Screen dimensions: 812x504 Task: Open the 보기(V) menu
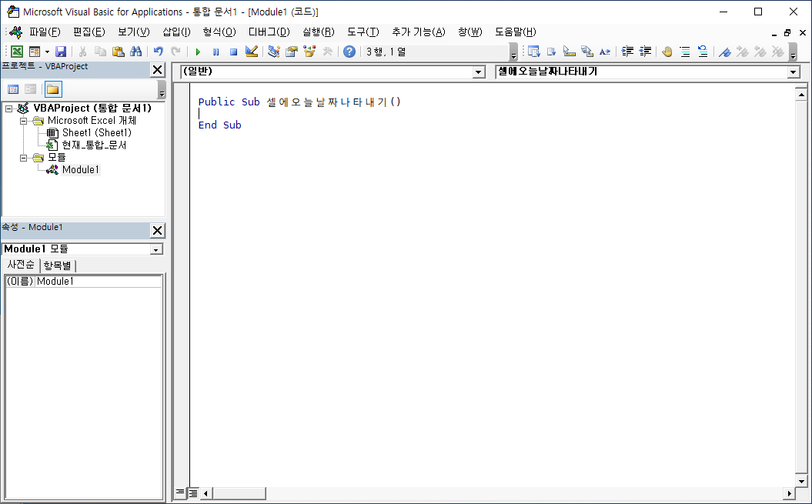pos(134,32)
